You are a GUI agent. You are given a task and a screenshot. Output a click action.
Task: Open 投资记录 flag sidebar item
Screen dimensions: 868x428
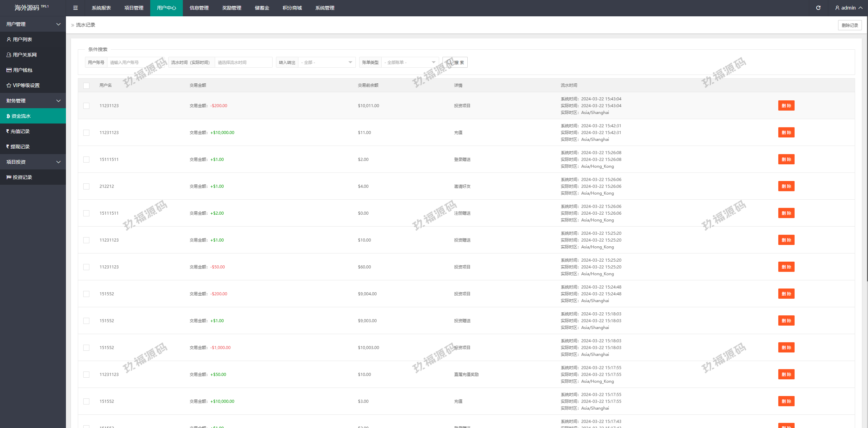coord(22,177)
